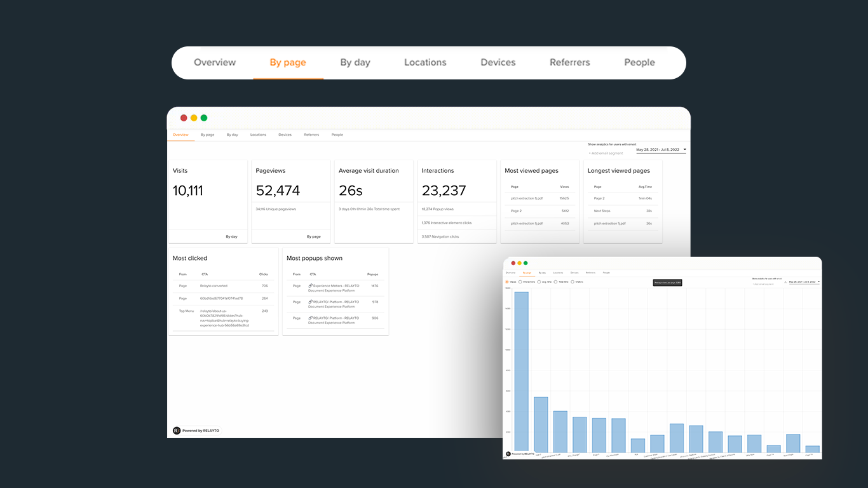Open By page tab inside the main analytics window
The height and width of the screenshot is (488, 868).
[x=207, y=135]
